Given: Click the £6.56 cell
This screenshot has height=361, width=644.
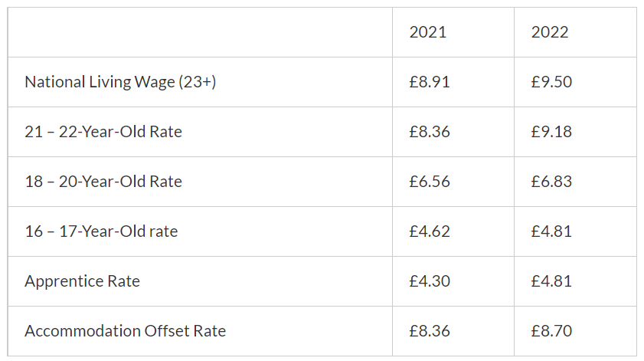Looking at the screenshot, I should pyautogui.click(x=430, y=182).
